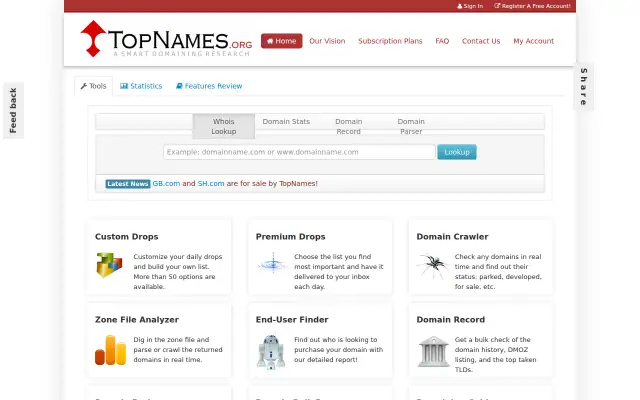Click the Sign In link

pos(470,6)
